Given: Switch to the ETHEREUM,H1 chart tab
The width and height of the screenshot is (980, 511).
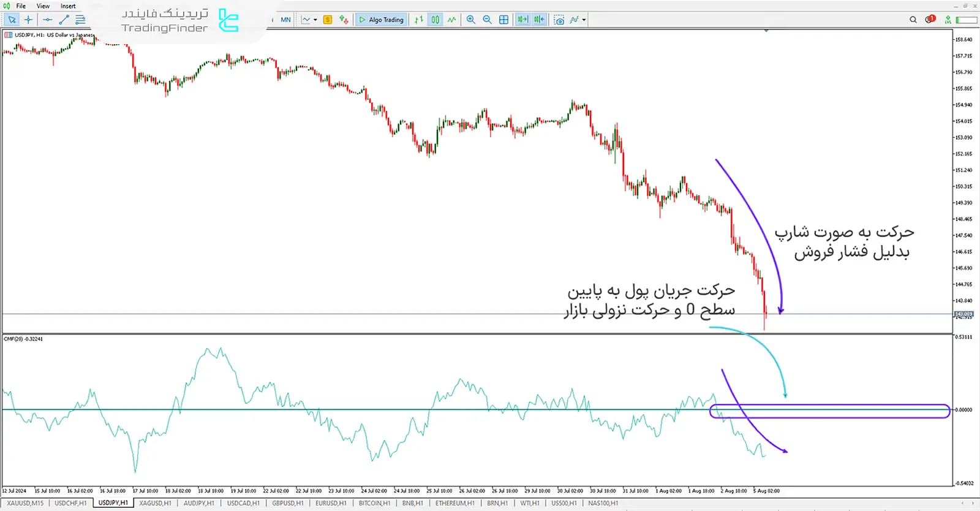Looking at the screenshot, I should tap(454, 503).
